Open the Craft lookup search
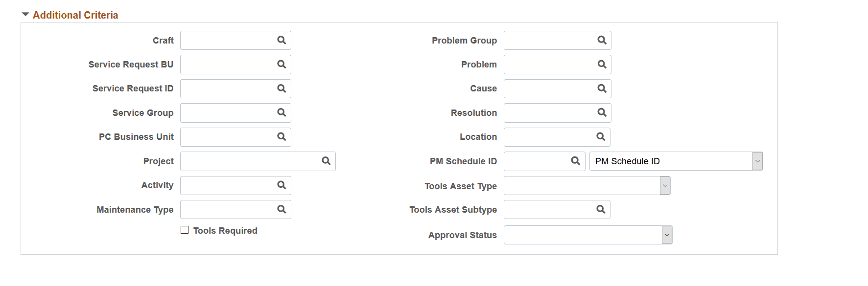This screenshot has width=868, height=286. [281, 40]
